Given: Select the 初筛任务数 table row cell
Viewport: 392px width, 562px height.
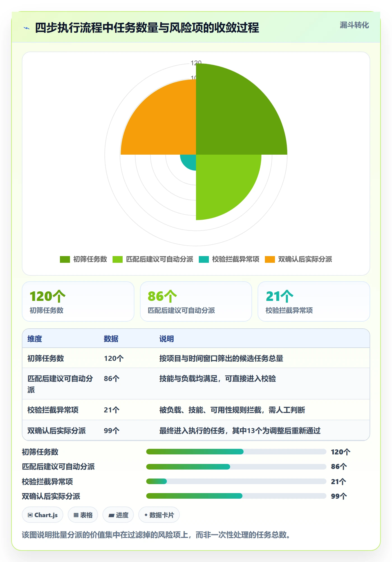Looking at the screenshot, I should 46,358.
